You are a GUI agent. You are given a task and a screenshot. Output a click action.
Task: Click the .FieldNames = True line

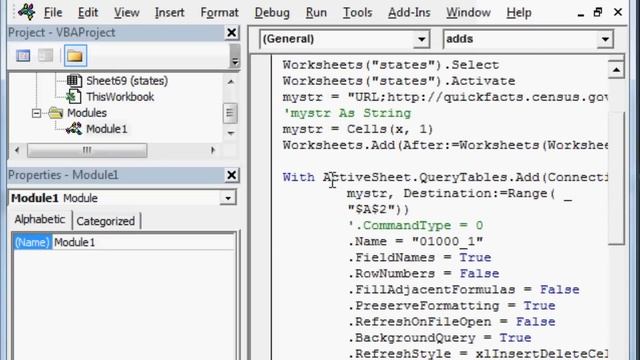[x=419, y=258]
